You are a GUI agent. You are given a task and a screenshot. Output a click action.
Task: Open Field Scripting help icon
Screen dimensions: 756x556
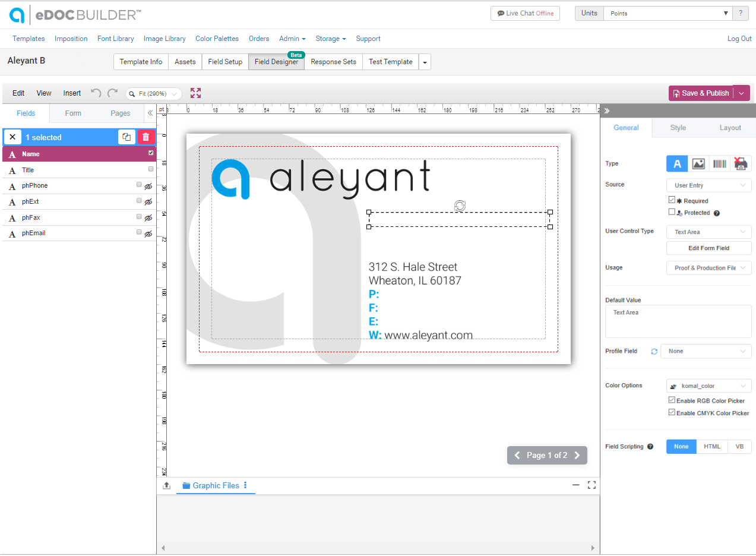(x=650, y=447)
